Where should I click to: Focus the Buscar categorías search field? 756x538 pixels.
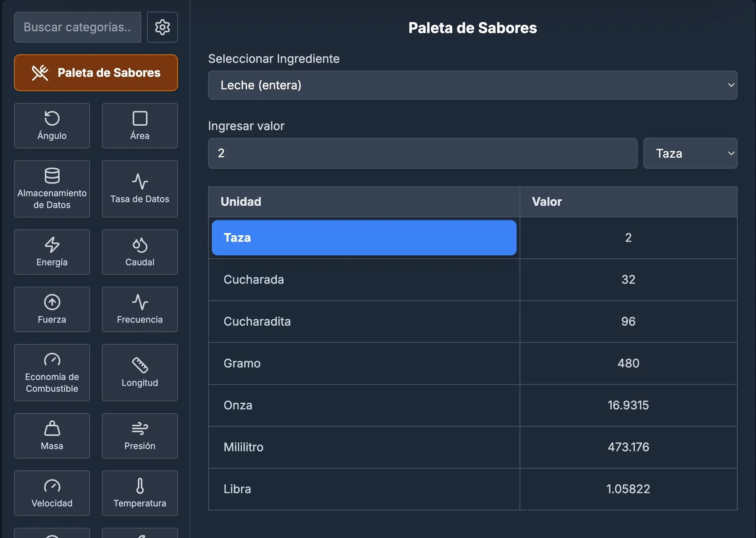point(78,27)
